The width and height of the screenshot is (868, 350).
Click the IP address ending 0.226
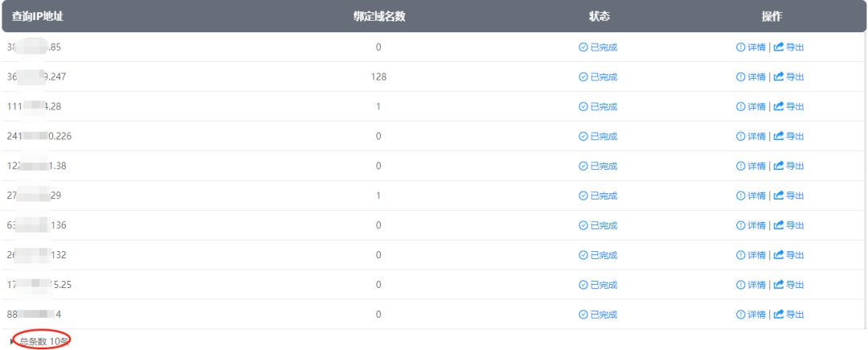[39, 136]
